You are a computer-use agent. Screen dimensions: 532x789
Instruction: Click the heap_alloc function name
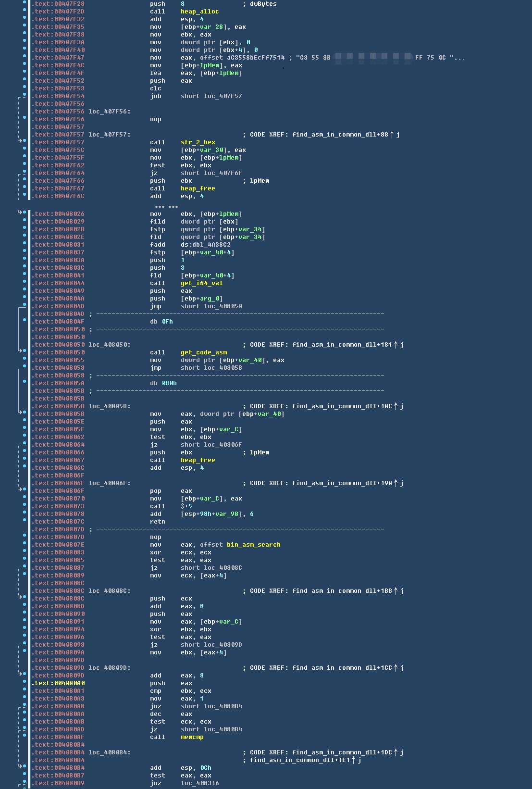(199, 12)
